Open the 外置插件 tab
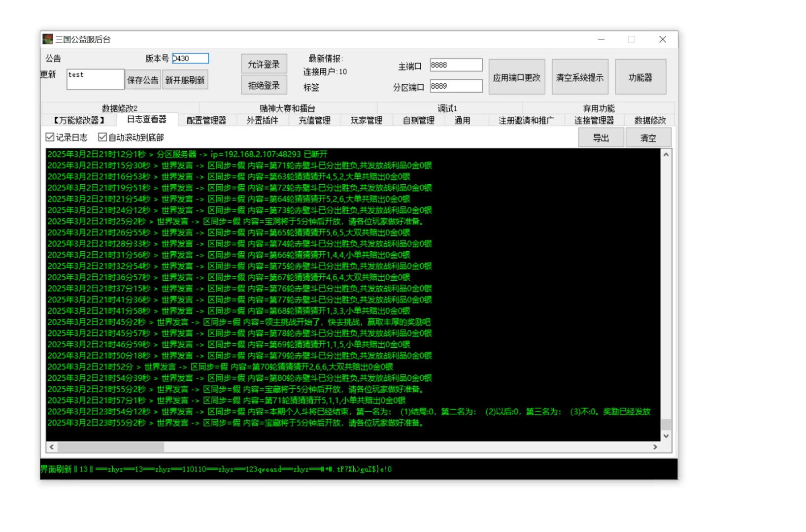 pos(263,120)
